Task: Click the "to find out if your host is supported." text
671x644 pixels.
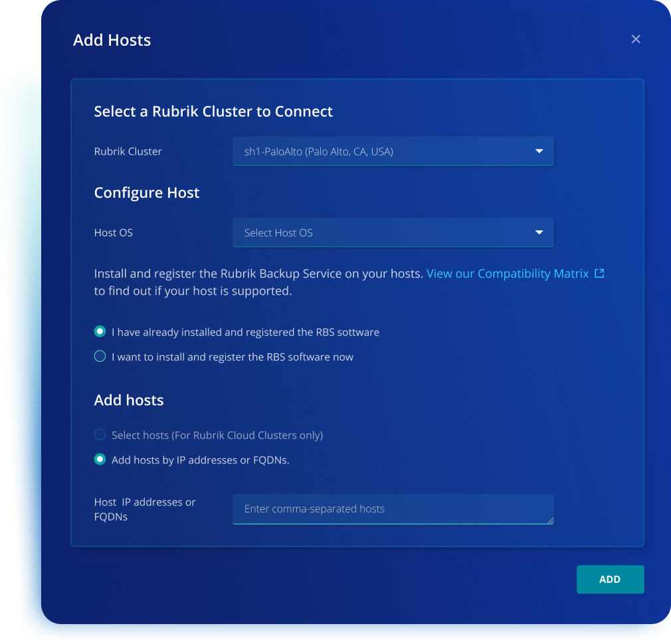Action: point(193,291)
